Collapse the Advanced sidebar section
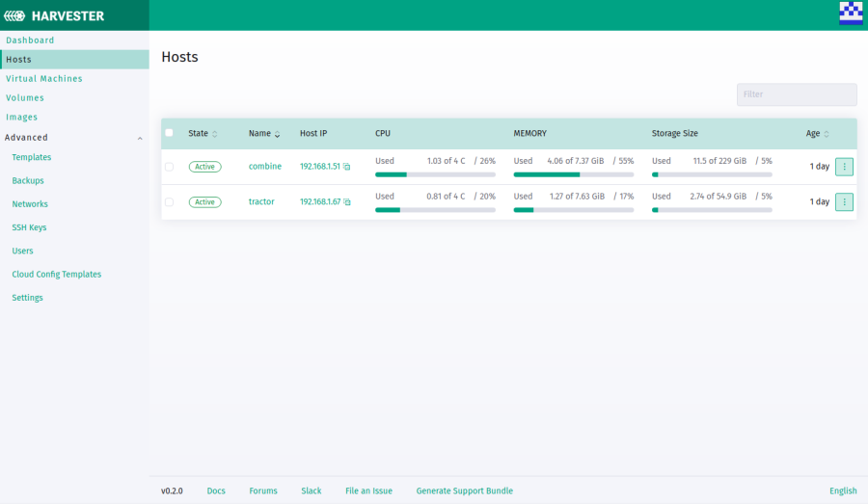 [140, 138]
